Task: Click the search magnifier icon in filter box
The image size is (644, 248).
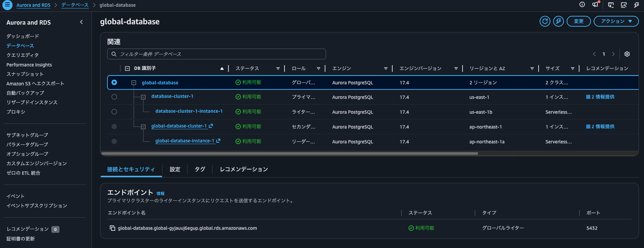Action: [x=114, y=54]
